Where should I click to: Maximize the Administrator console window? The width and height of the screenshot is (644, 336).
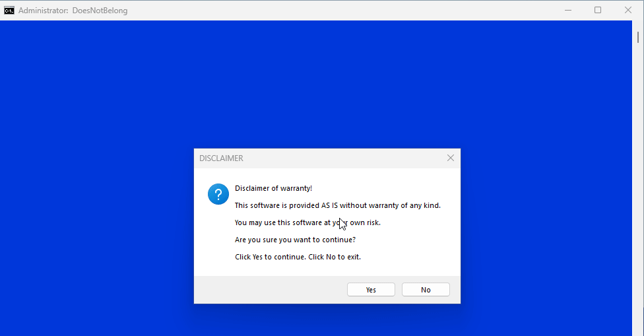[598, 11]
